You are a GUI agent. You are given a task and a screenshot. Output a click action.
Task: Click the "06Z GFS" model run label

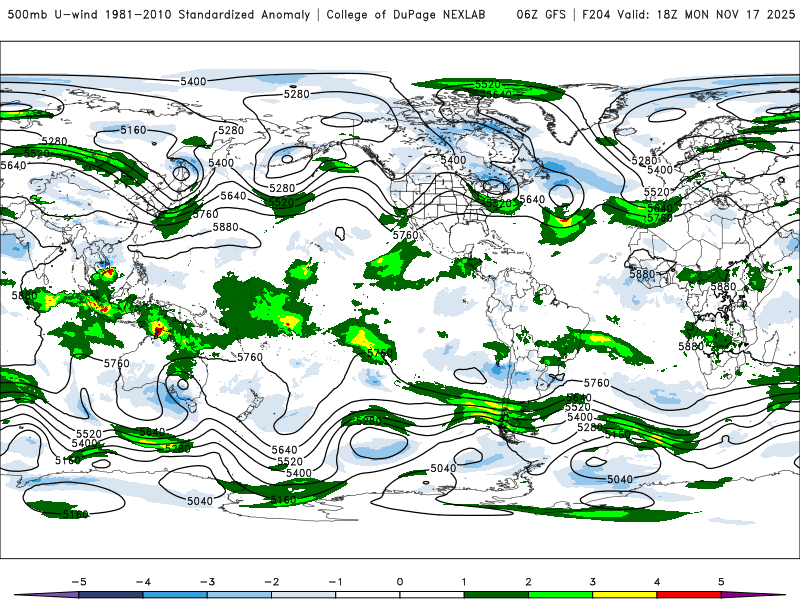point(541,14)
